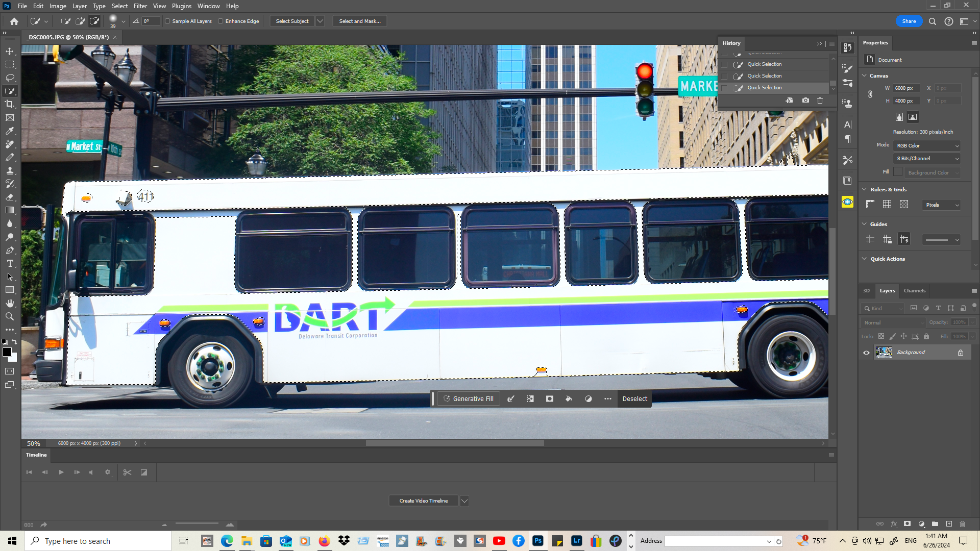Open the brush size picker dropdown

124,21
